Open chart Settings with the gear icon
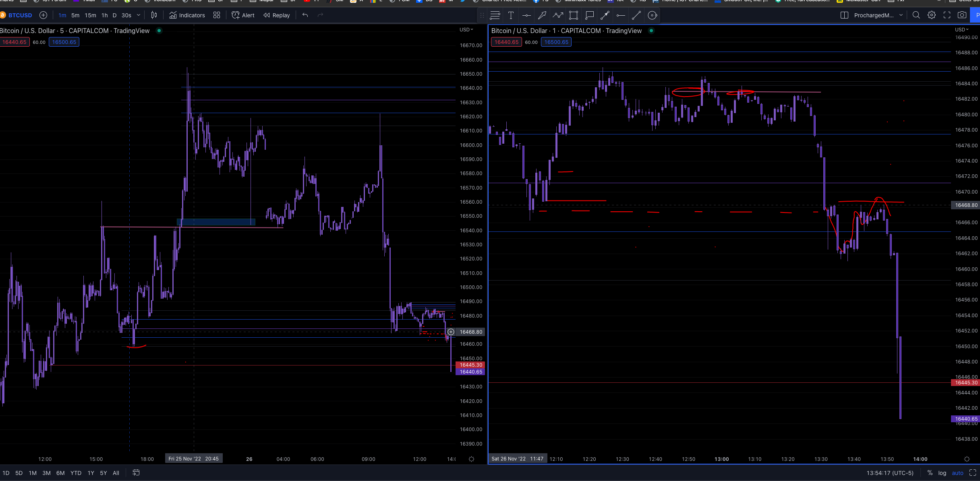980x481 pixels. 932,15
